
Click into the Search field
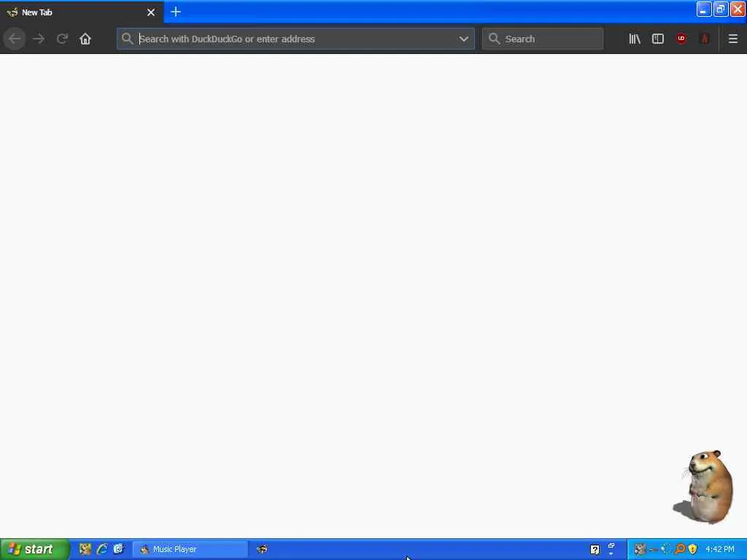tap(542, 39)
